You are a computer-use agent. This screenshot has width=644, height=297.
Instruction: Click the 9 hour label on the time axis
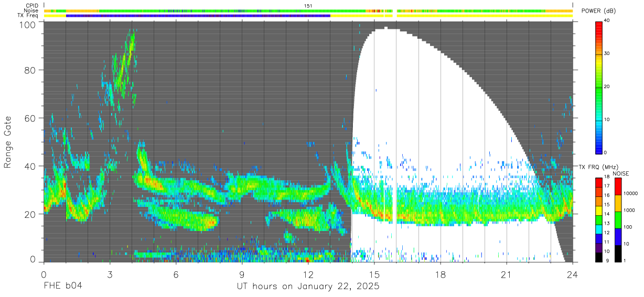(x=242, y=274)
